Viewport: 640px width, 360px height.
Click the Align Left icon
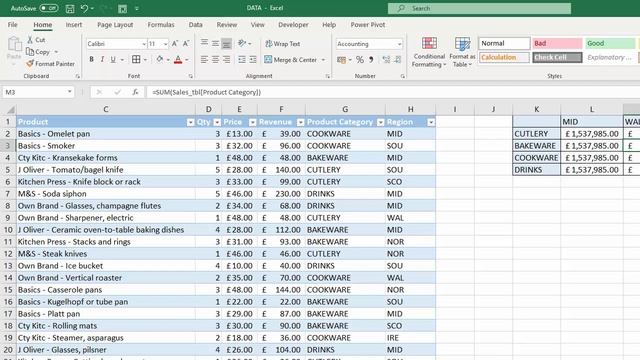[204, 60]
